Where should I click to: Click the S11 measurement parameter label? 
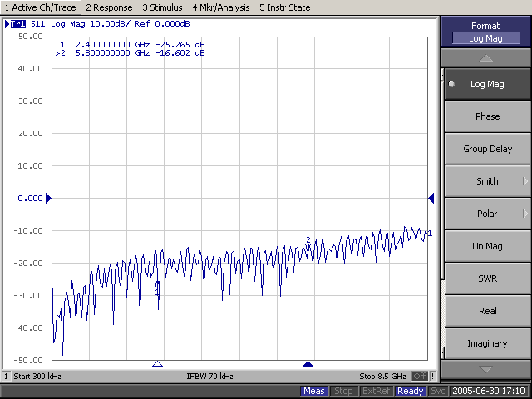tap(37, 24)
